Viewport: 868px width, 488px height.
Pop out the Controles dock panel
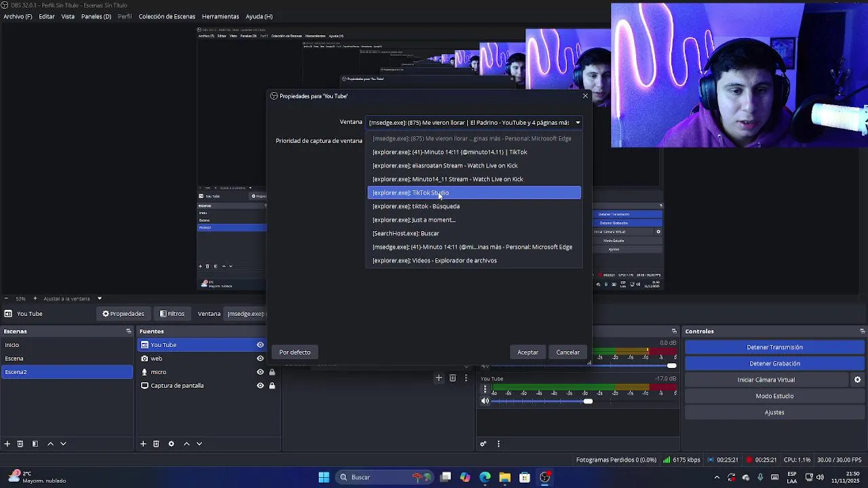point(862,331)
